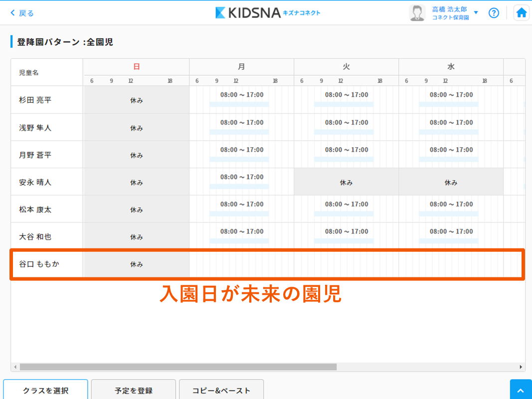
Task: Expand the 高橋 浩太郎 user dropdown
Action: coord(476,13)
